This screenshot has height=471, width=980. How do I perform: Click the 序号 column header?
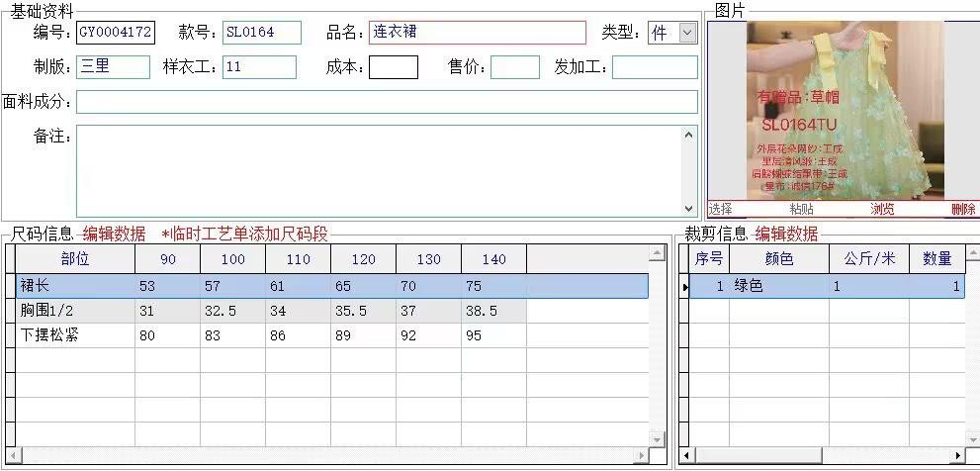pyautogui.click(x=709, y=259)
